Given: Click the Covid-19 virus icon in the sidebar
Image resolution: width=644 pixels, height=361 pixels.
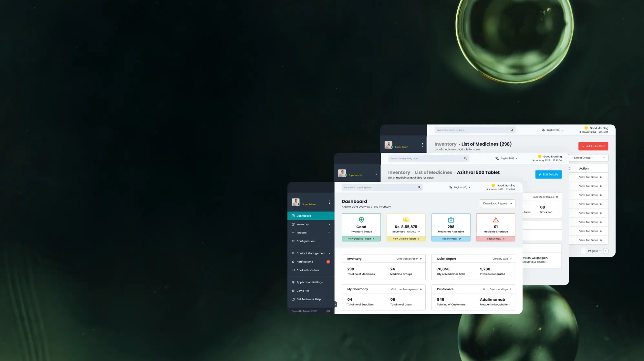Looking at the screenshot, I should 293,291.
